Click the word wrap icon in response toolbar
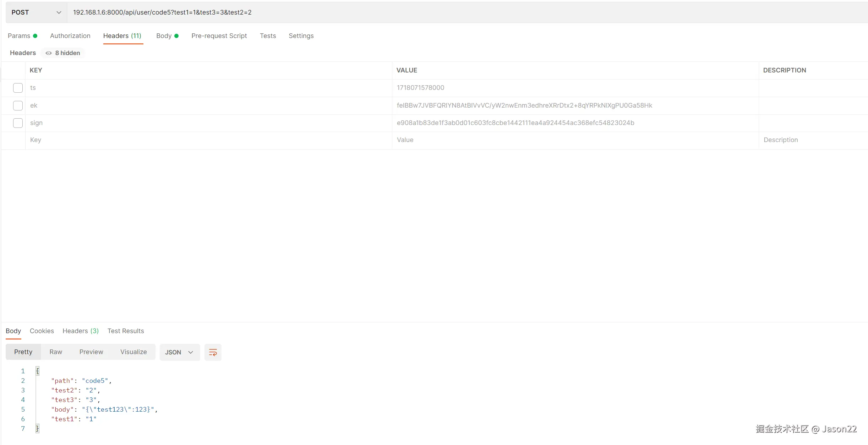The height and width of the screenshot is (445, 868). pos(213,352)
